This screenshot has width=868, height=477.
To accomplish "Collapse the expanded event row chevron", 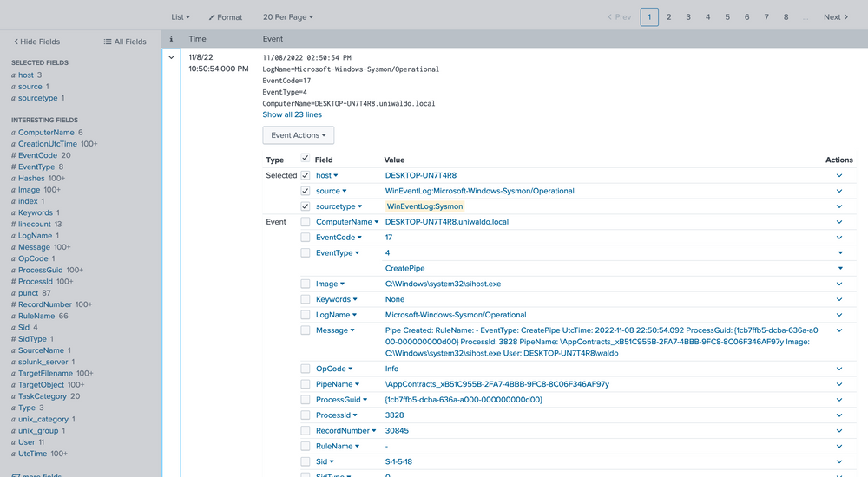I will 171,57.
